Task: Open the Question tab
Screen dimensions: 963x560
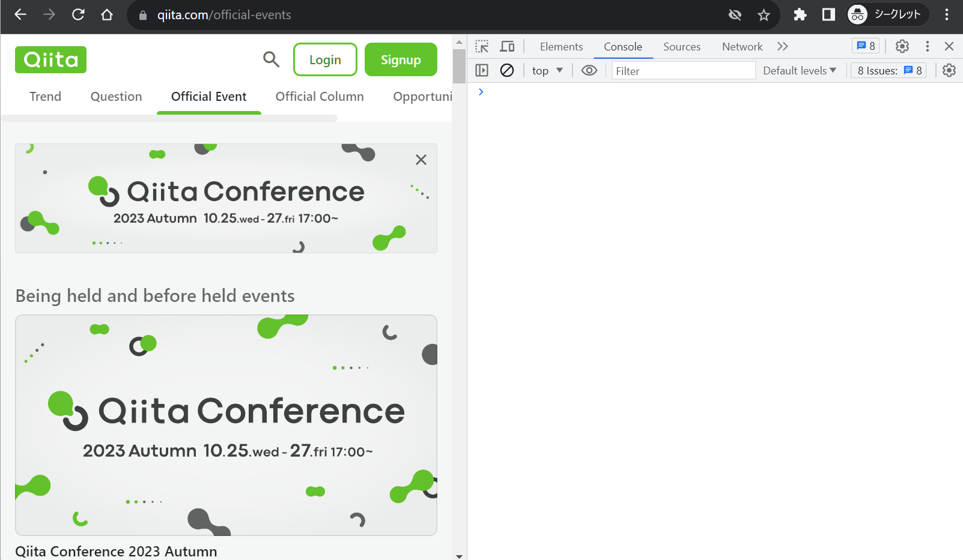Action: coord(116,97)
